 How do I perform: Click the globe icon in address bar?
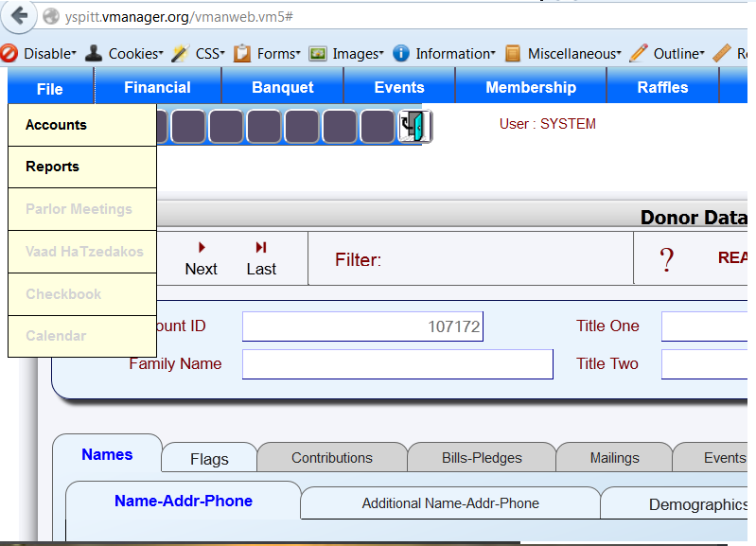coord(49,17)
